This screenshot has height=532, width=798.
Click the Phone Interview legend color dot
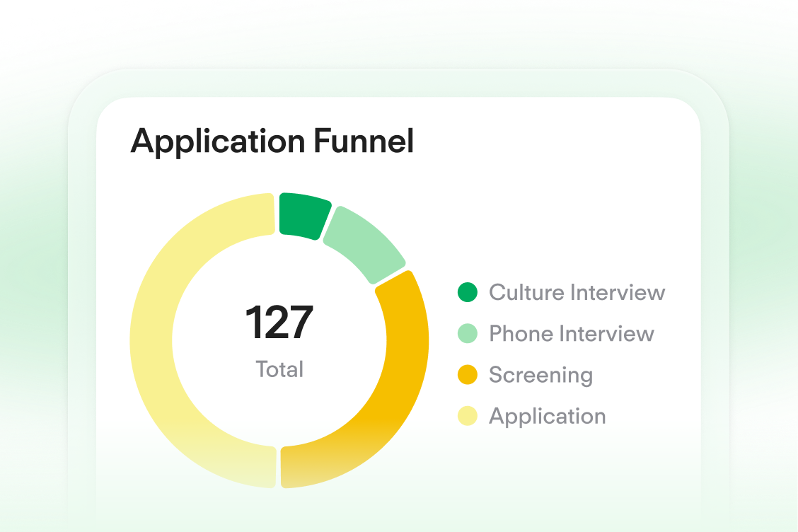point(467,333)
